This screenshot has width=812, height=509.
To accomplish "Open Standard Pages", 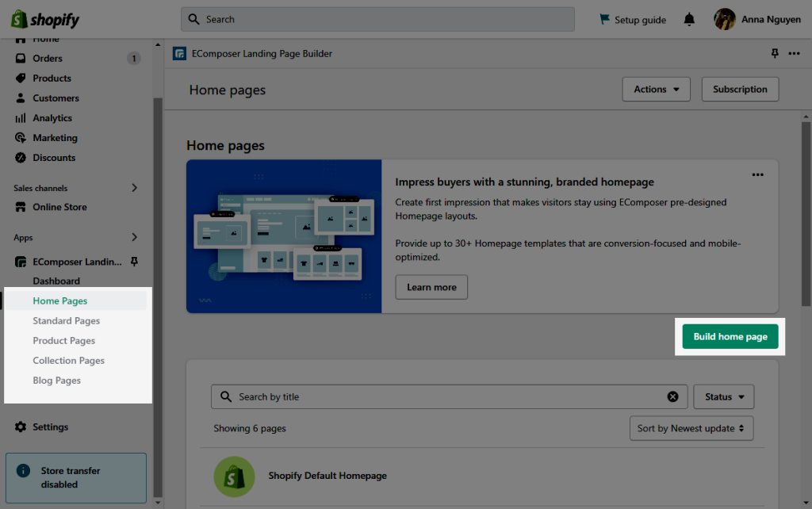I will pos(67,320).
